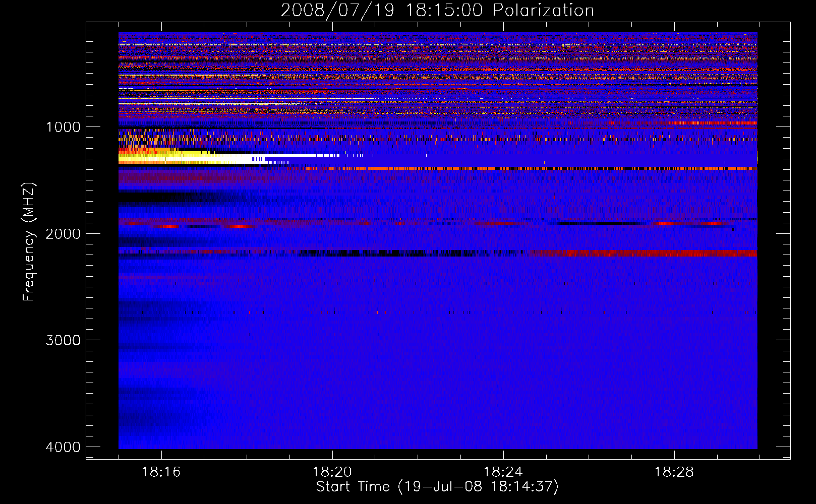Click the red band near 2200 MHz at right
The height and width of the screenshot is (504, 816).
pos(640,253)
